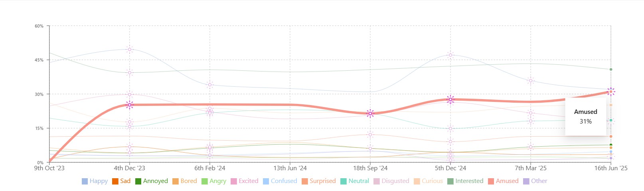Click the Angry legend green square
The height and width of the screenshot is (191, 644).
pyautogui.click(x=204, y=181)
